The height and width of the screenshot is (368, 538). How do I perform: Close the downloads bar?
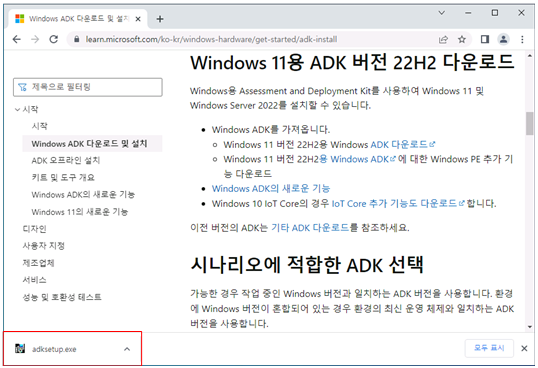point(524,348)
